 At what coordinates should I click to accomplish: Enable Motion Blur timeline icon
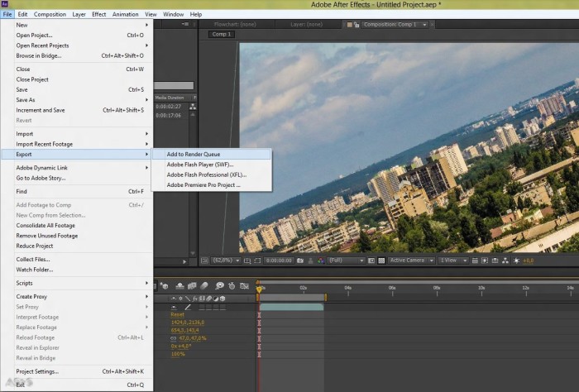(204, 285)
